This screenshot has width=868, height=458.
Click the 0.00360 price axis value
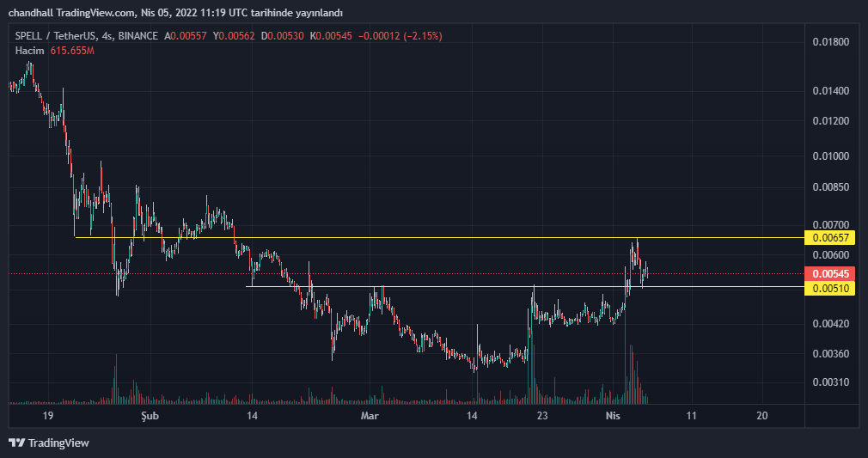tap(830, 354)
